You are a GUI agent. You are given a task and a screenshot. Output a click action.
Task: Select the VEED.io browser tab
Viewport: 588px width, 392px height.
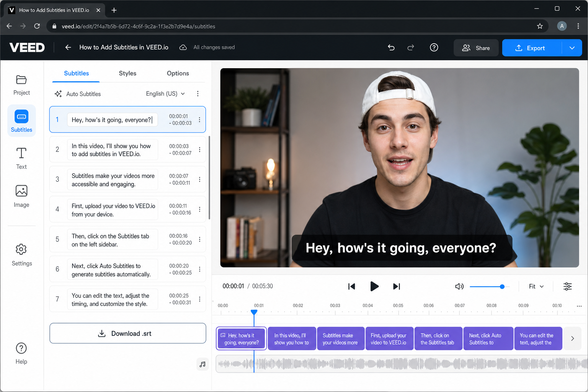(x=54, y=10)
